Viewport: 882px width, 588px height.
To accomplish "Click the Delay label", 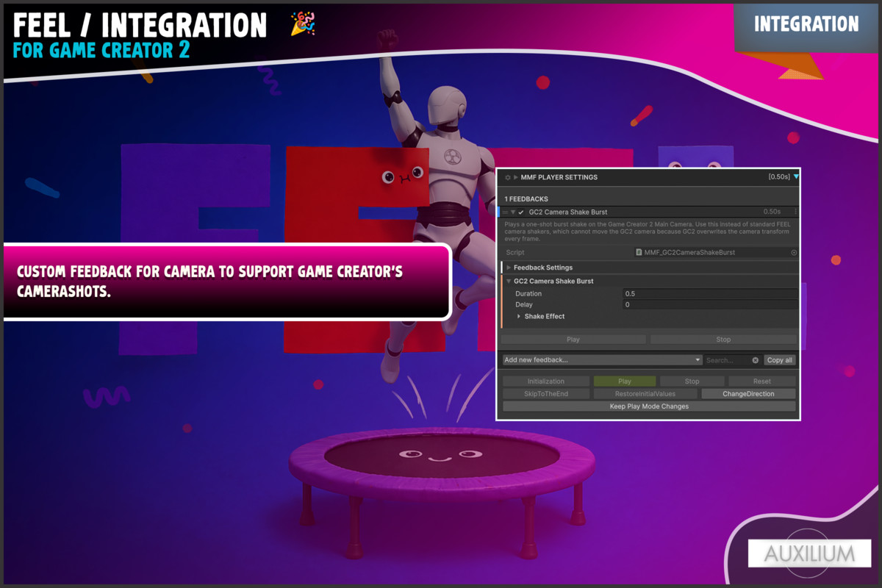I will [524, 304].
